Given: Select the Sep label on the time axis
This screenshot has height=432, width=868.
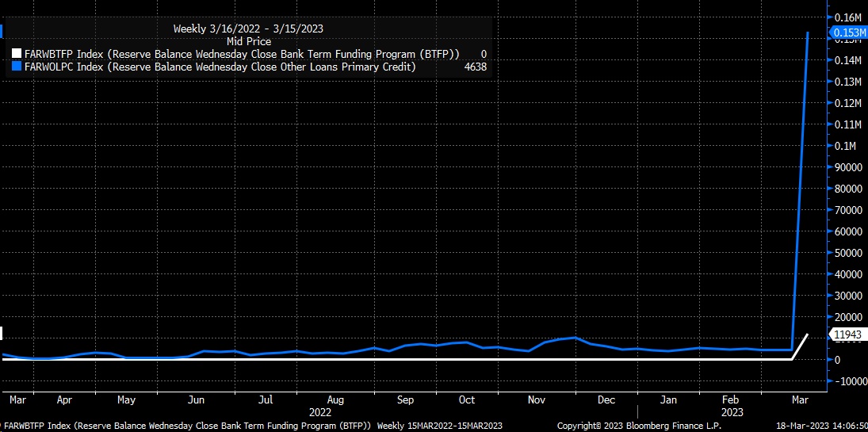Looking at the screenshot, I should coord(406,400).
